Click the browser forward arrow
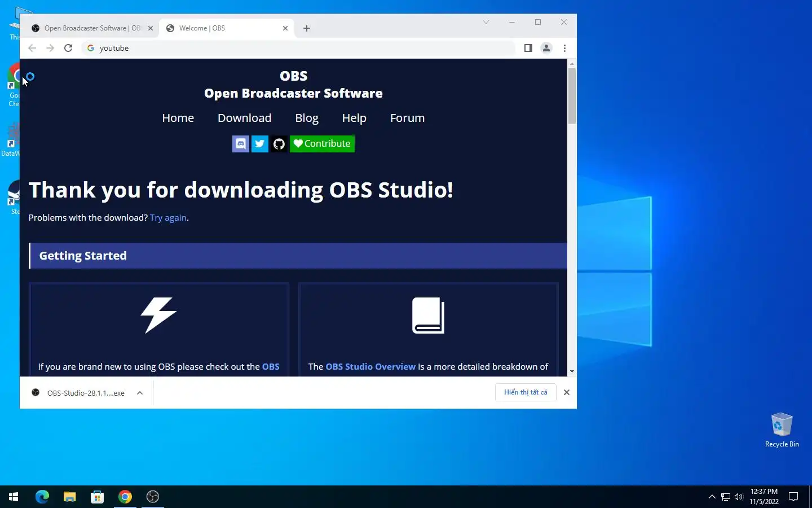The height and width of the screenshot is (508, 812). 50,48
